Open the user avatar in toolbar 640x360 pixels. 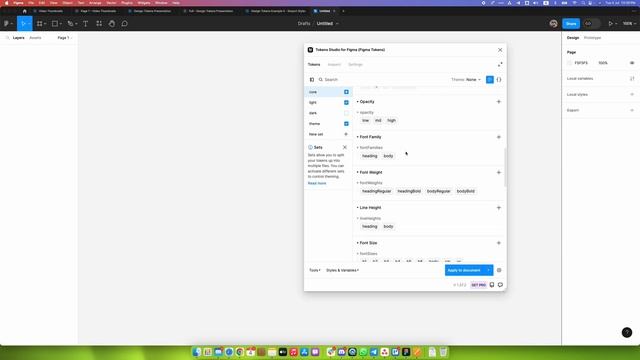coord(553,24)
